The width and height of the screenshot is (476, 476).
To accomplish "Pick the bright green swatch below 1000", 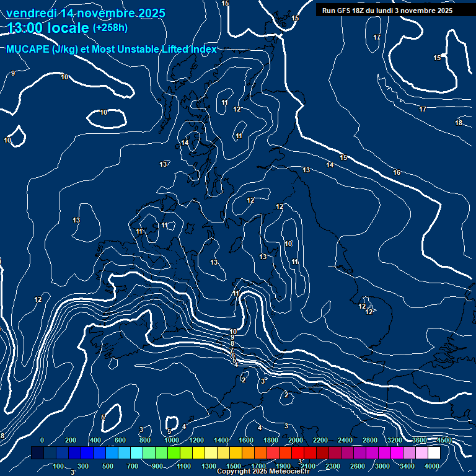I will (174, 453).
